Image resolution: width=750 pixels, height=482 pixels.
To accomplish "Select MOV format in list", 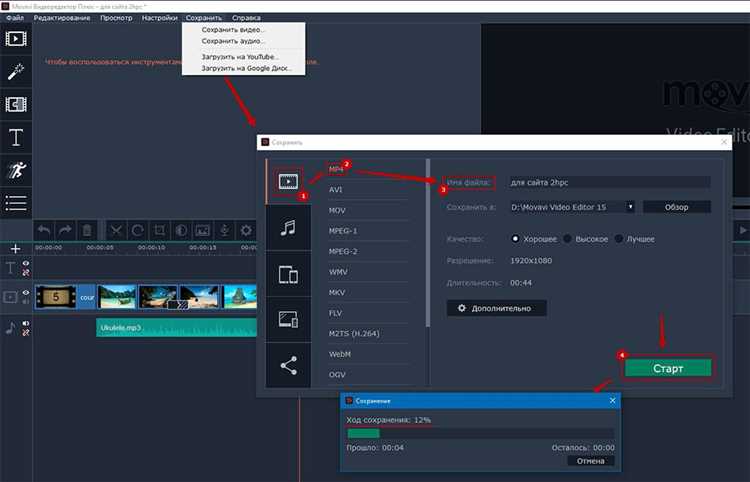I will coord(337,210).
